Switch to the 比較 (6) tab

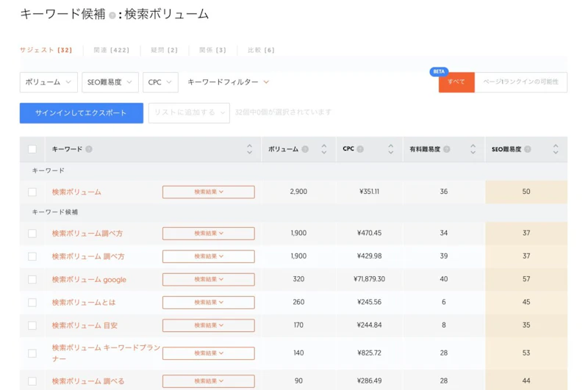(x=261, y=50)
